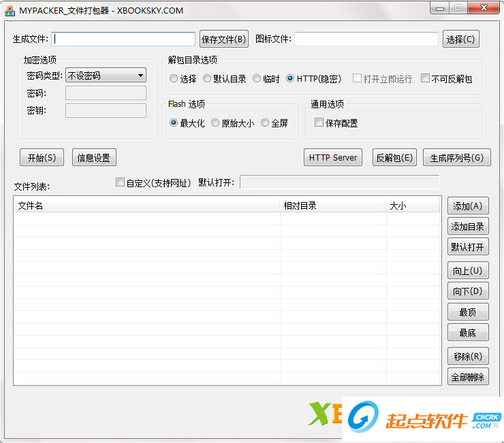This screenshot has height=443, width=504.
Task: Click the 开始(S) button
Action: (x=42, y=157)
